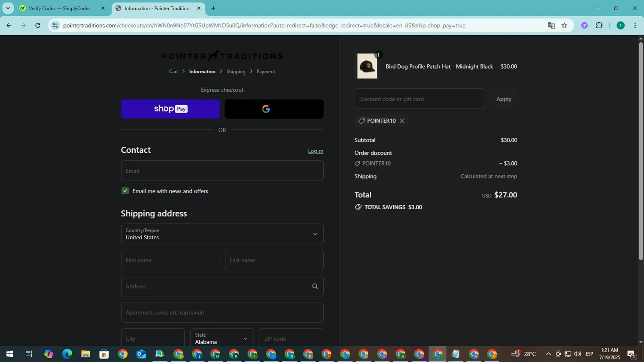The width and height of the screenshot is (644, 362).
Task: Open the clock showing 1:21 AM
Action: point(610,354)
